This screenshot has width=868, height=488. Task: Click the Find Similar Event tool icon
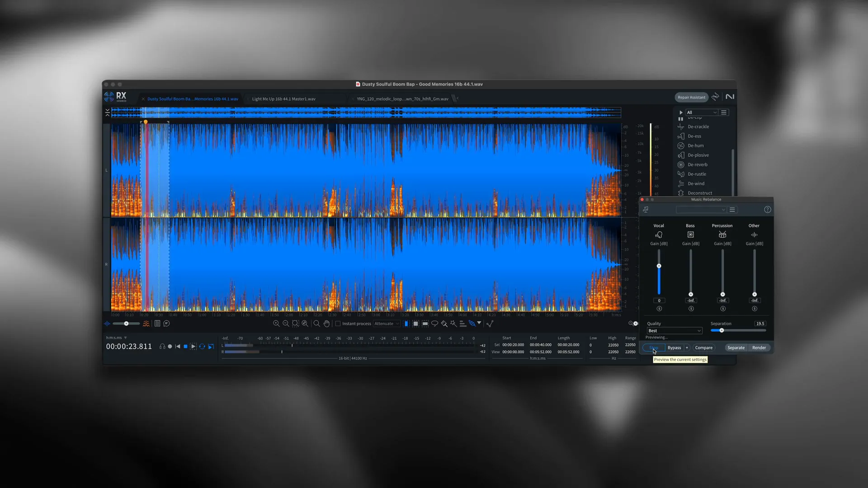pos(490,324)
